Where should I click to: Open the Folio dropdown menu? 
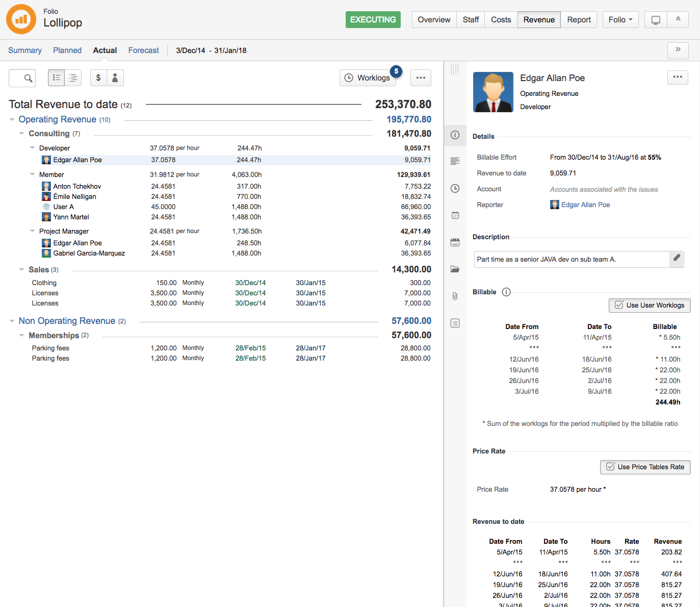pos(620,20)
